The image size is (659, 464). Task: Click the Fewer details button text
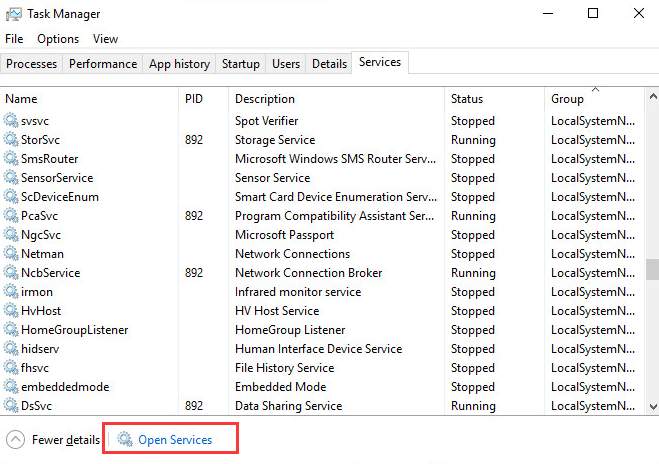click(x=66, y=439)
